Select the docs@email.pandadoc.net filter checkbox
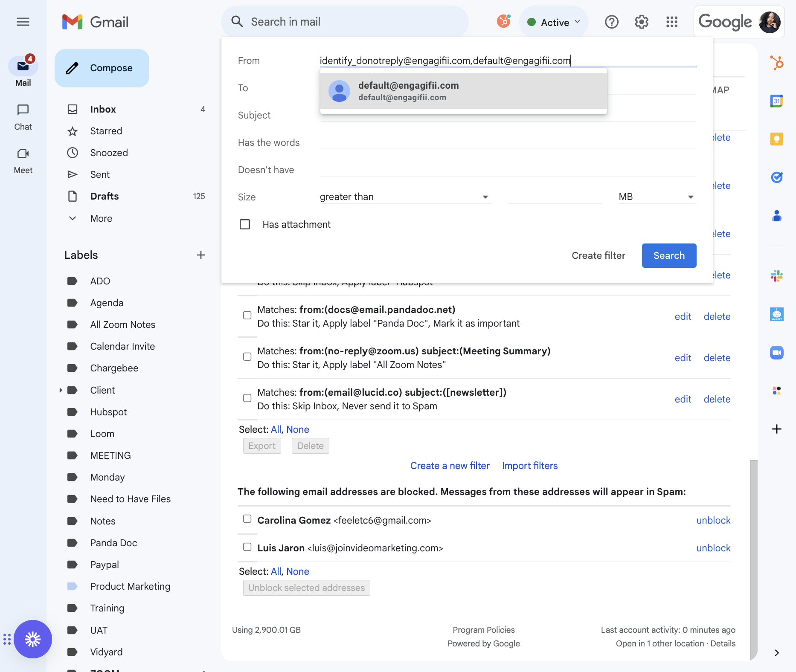Viewport: 796px width, 672px height. click(247, 315)
